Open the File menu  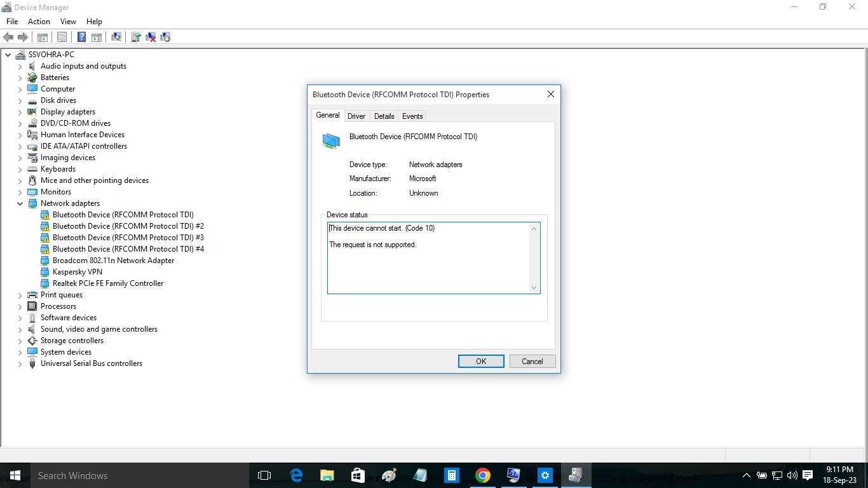pyautogui.click(x=12, y=22)
